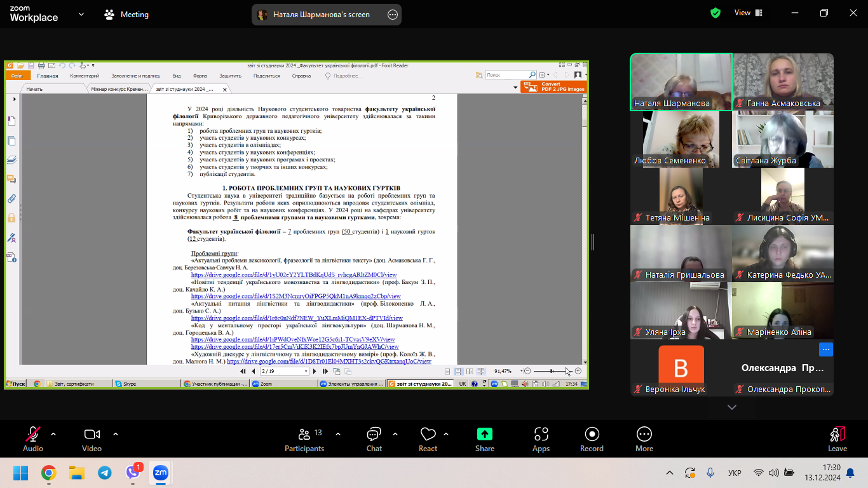Click the Meeting button in Zoom header

point(126,14)
